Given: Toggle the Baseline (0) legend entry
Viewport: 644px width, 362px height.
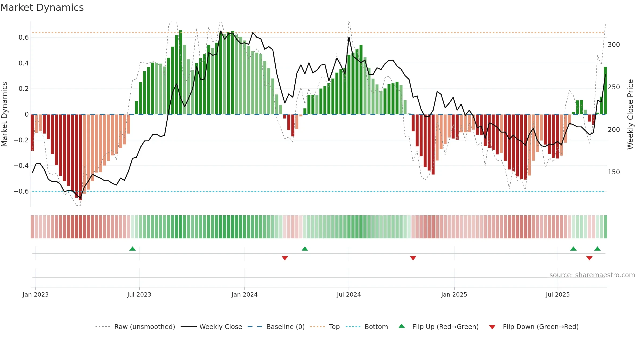Looking at the screenshot, I should 276,327.
